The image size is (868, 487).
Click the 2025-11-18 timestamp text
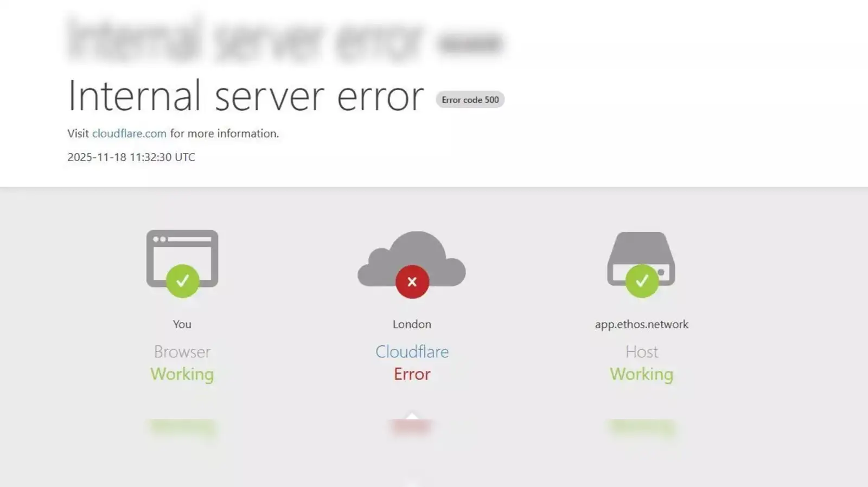131,157
